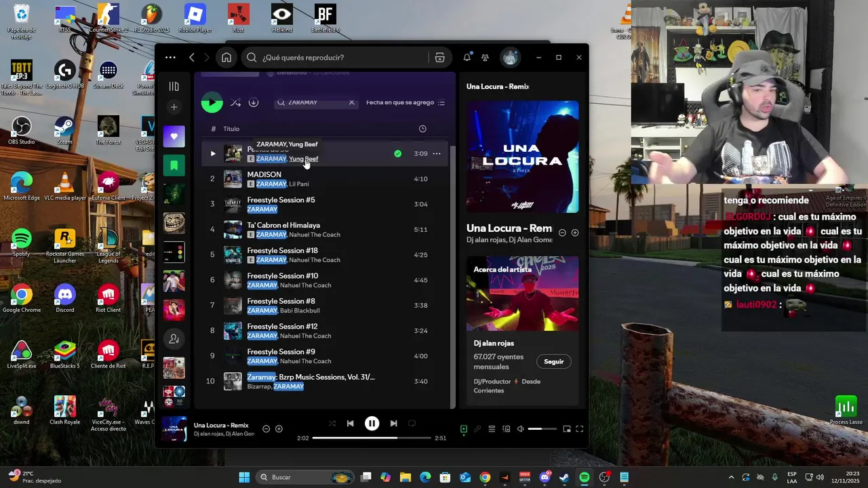Open Discord desktop shortcut
868x488 pixels.
click(65, 299)
